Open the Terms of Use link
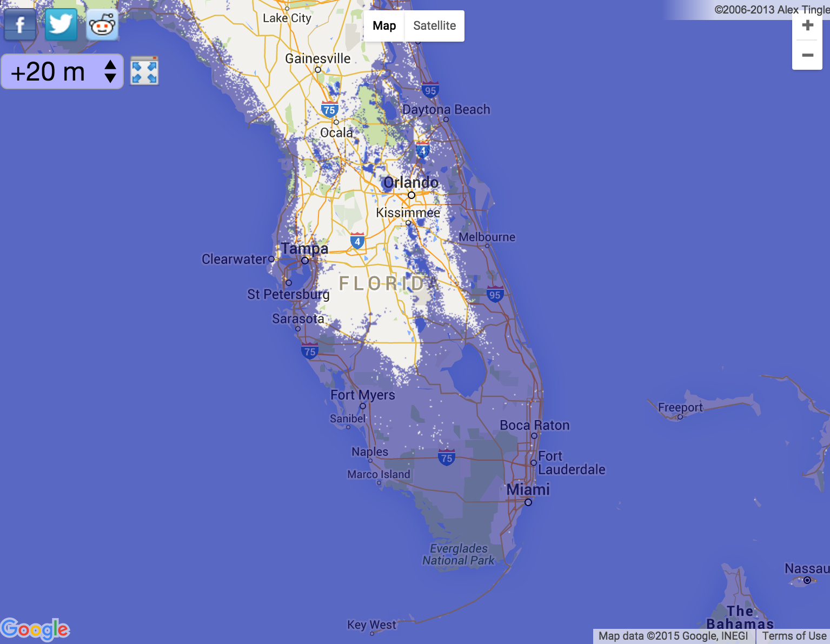The image size is (830, 644). tap(794, 636)
